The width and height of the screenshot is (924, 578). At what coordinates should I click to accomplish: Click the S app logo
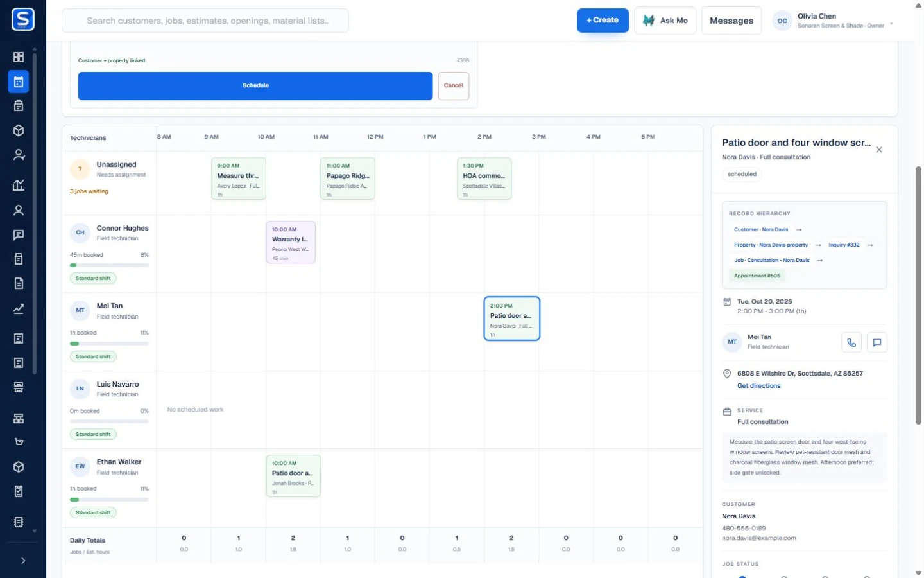(22, 19)
